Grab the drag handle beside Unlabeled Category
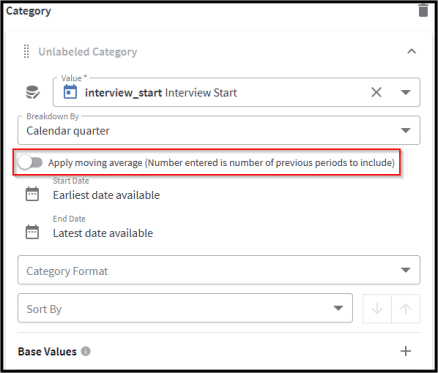 [x=26, y=52]
